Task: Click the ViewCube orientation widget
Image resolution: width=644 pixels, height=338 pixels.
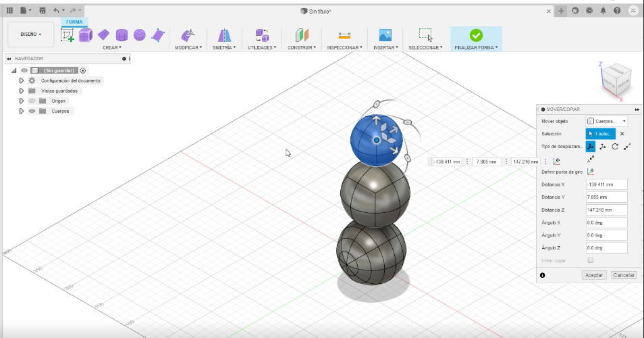Action: (615, 80)
